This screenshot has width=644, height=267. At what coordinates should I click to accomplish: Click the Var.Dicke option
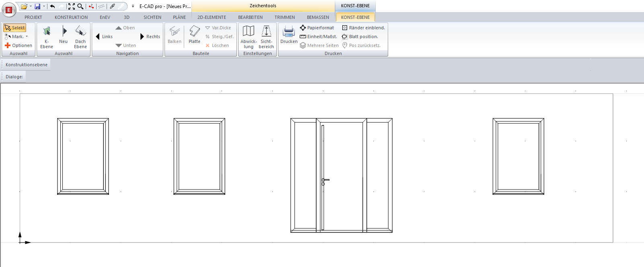(218, 28)
